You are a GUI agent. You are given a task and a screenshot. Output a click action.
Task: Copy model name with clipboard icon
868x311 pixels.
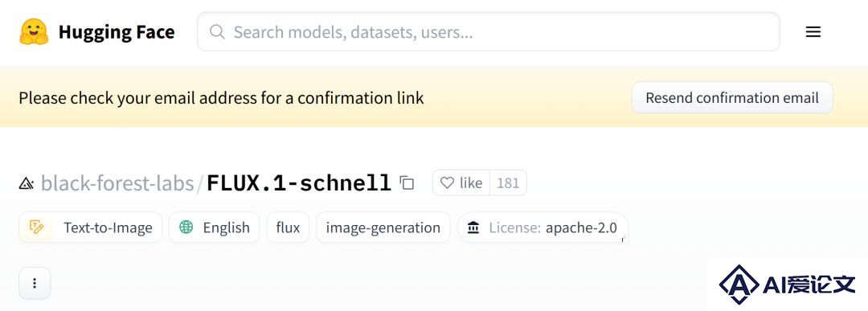click(x=407, y=182)
